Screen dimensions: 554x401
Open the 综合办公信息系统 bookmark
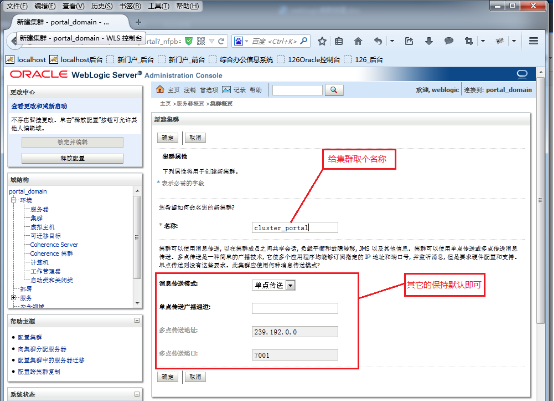241,59
